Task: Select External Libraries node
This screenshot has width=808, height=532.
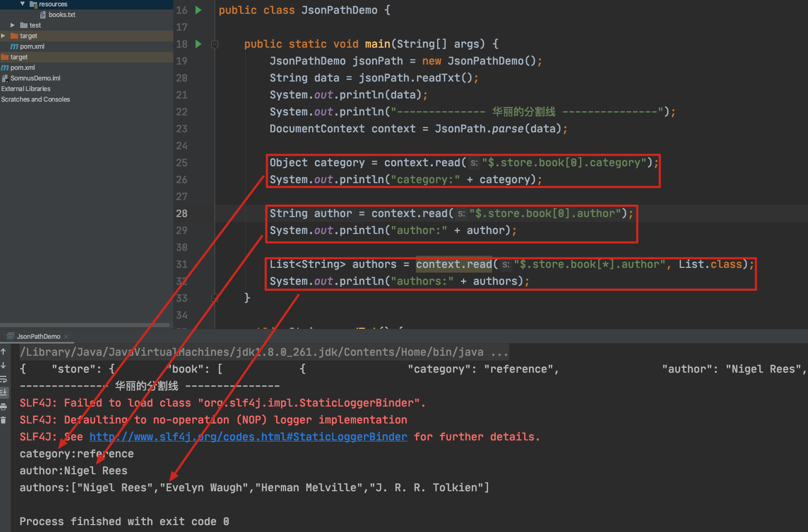Action: point(26,89)
